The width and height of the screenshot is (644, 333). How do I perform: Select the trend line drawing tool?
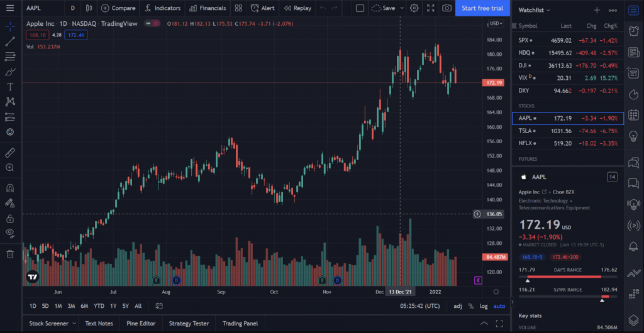10,41
